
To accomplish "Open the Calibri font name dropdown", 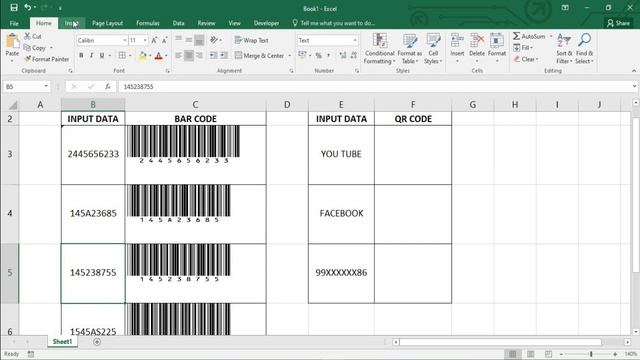I will point(124,40).
